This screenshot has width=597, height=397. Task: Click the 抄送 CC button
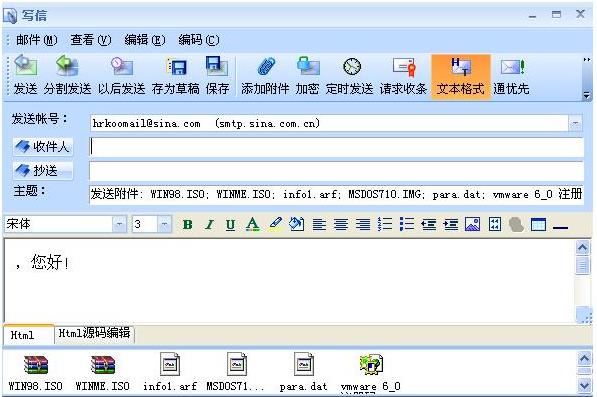click(x=43, y=171)
